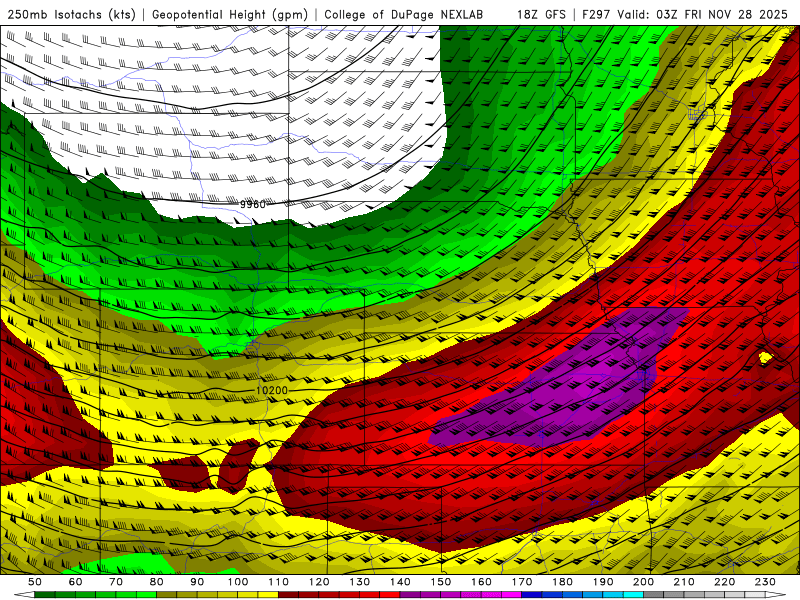This screenshot has width=800, height=600.
Task: Click the 230 value on the color scale
Action: (765, 582)
